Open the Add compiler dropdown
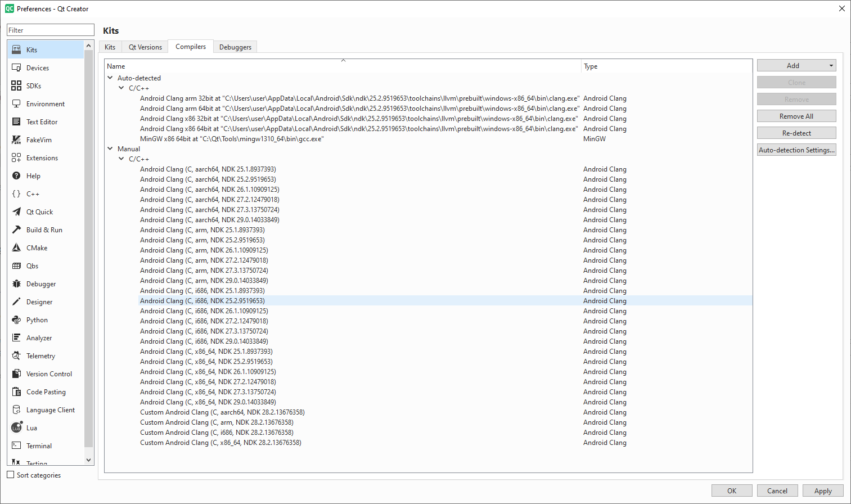Image resolution: width=851 pixels, height=504 pixels. (x=796, y=65)
